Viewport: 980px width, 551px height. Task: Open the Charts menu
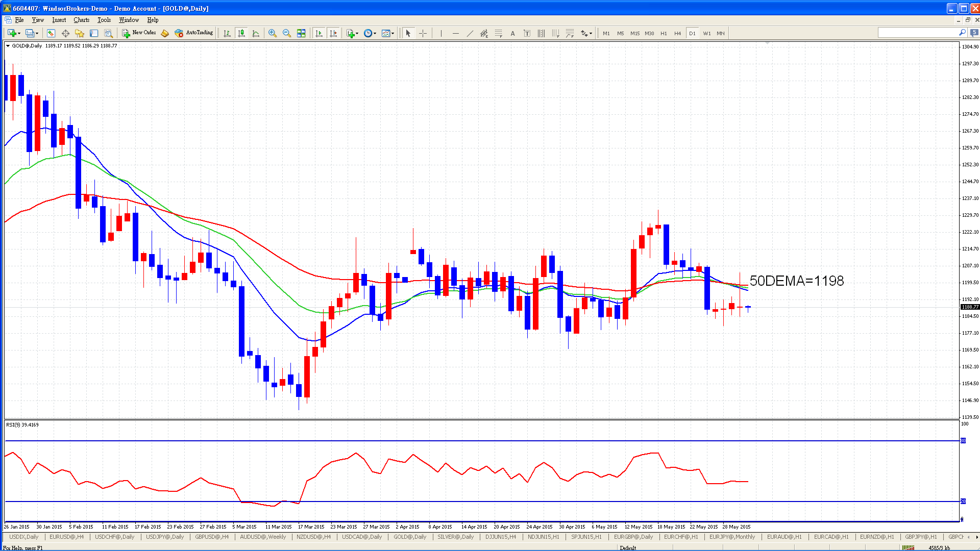click(81, 20)
